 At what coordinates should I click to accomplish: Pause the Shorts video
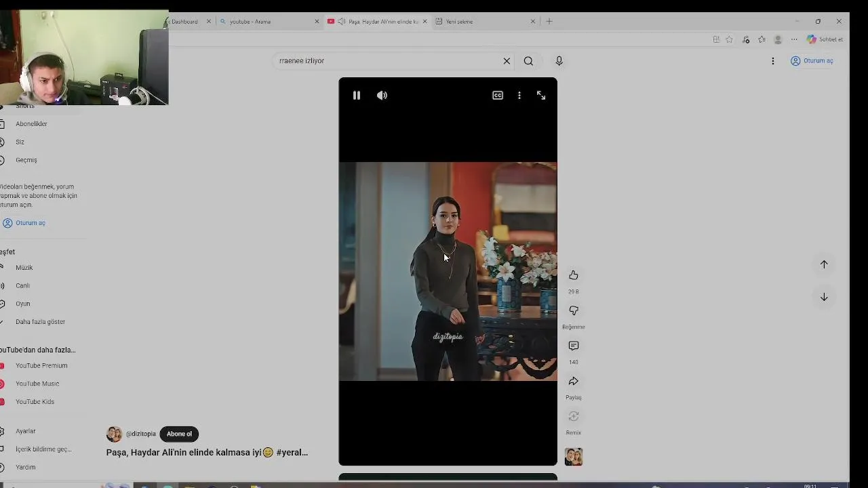click(357, 96)
